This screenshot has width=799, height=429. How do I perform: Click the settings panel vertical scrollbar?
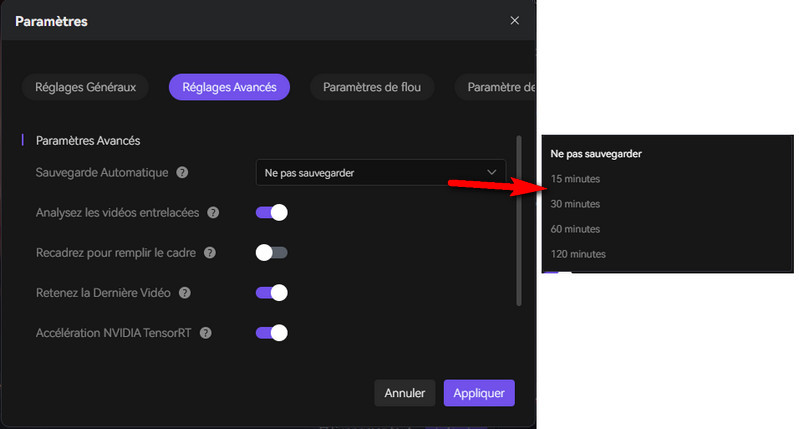coord(519,221)
